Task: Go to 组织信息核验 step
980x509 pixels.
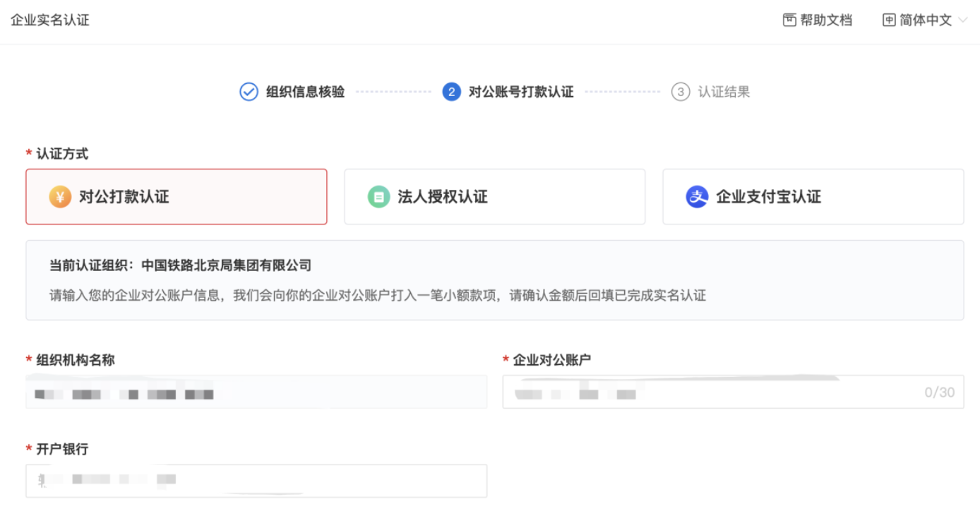Action: tap(305, 92)
